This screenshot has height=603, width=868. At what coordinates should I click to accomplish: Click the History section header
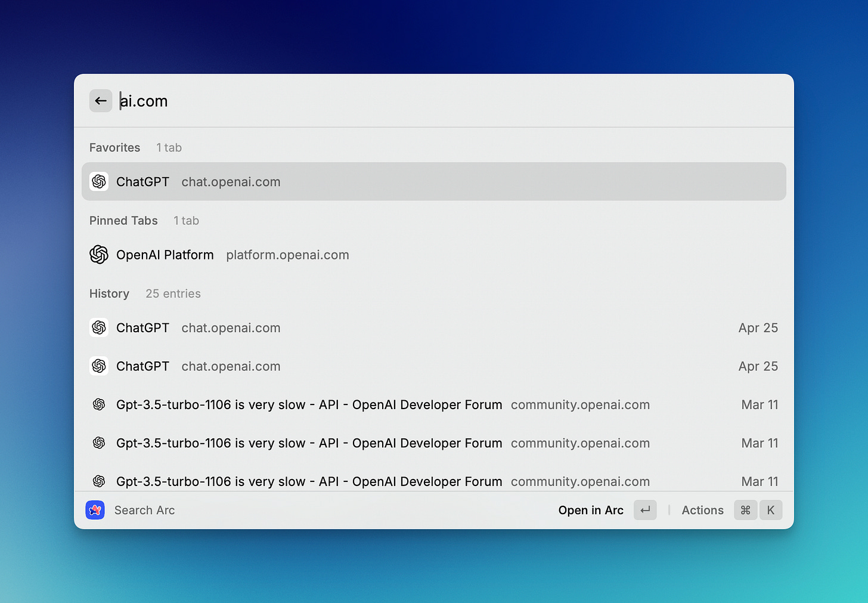coord(109,293)
